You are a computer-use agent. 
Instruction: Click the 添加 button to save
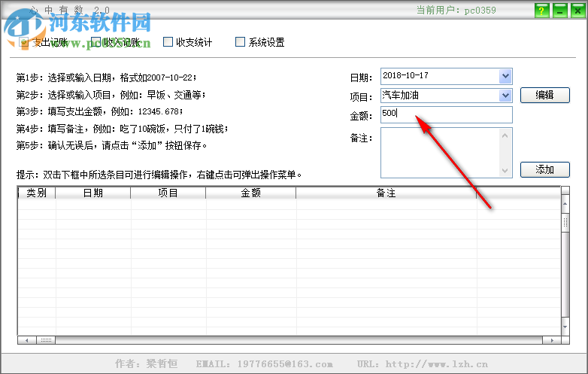[545, 169]
